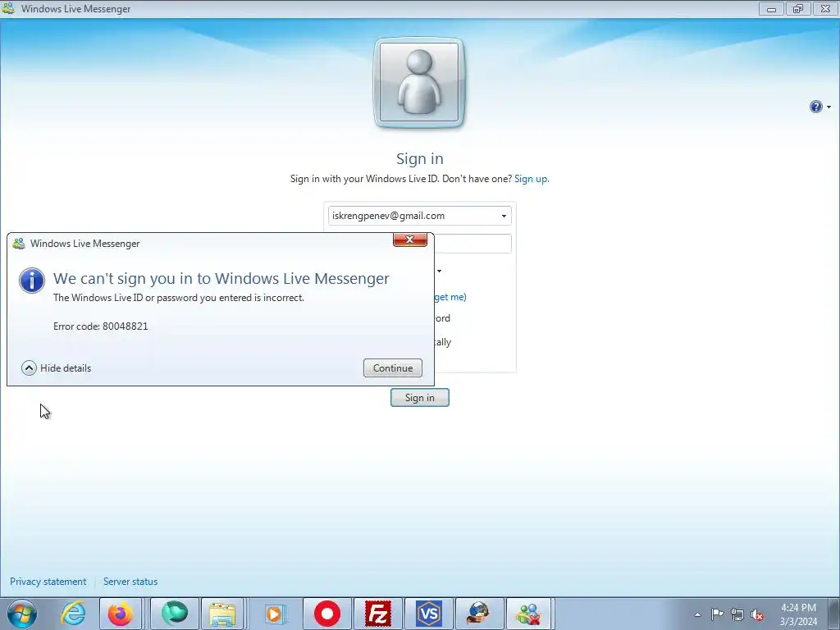Viewport: 840px width, 630px height.
Task: Open the VS taskbar application icon
Action: point(428,614)
